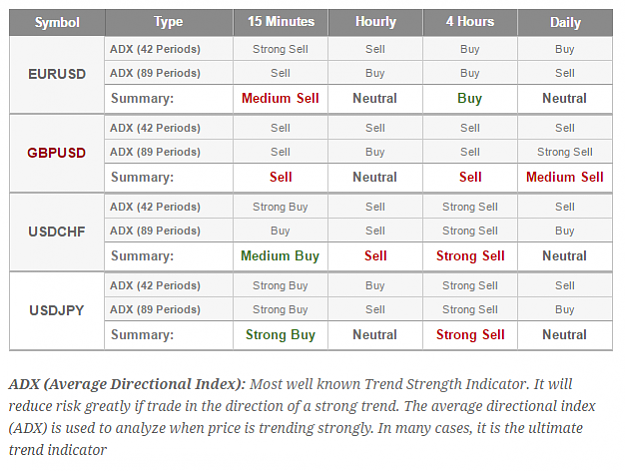The width and height of the screenshot is (625, 471).
Task: Click EURUSD 4 Hours Buy summary
Action: pos(470,98)
